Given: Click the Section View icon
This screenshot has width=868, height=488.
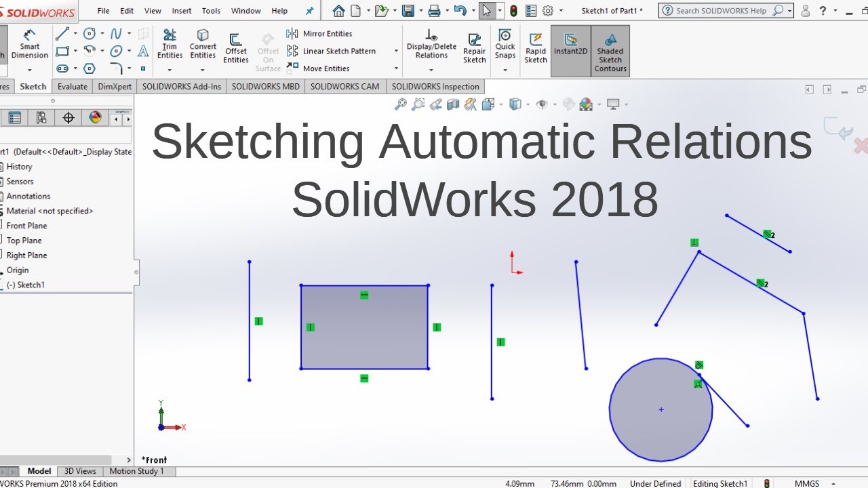Looking at the screenshot, I should pos(453,104).
